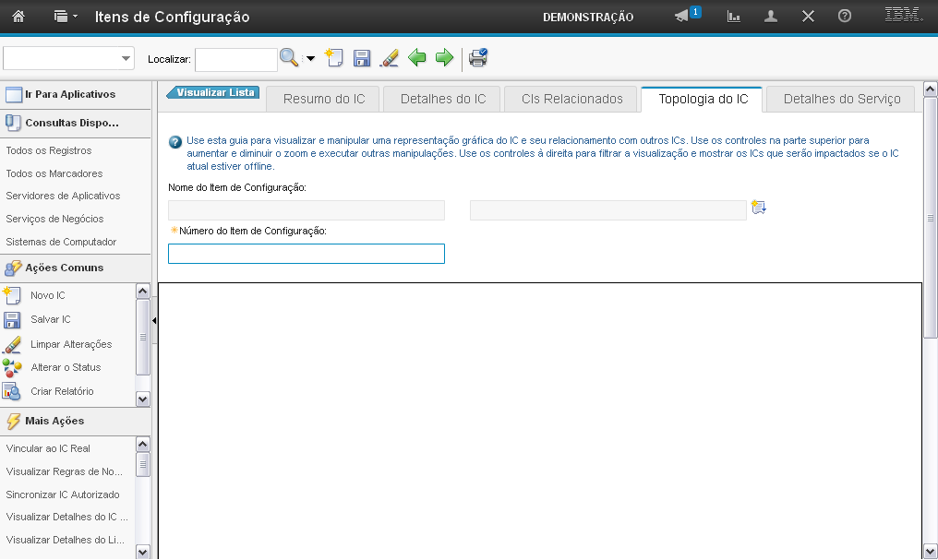This screenshot has width=938, height=560.
Task: Go to next record green arrow
Action: (x=444, y=58)
